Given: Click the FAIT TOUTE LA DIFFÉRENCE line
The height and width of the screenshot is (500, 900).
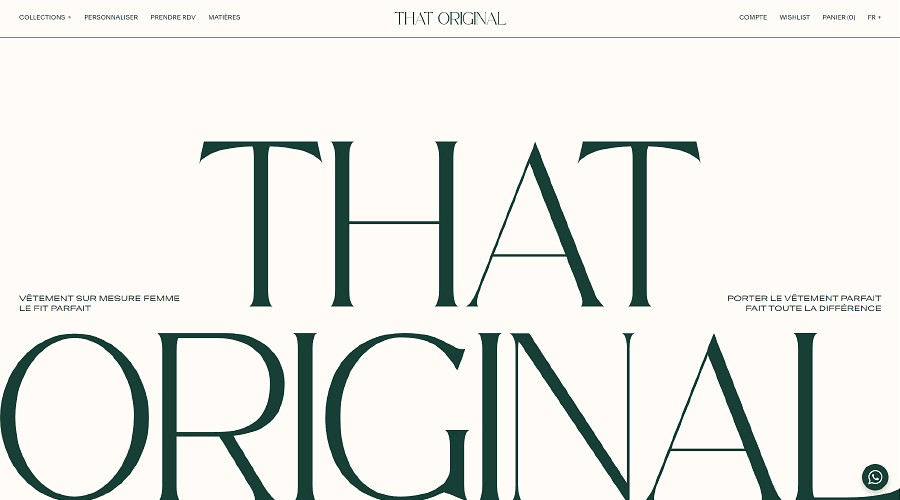Looking at the screenshot, I should [813, 308].
